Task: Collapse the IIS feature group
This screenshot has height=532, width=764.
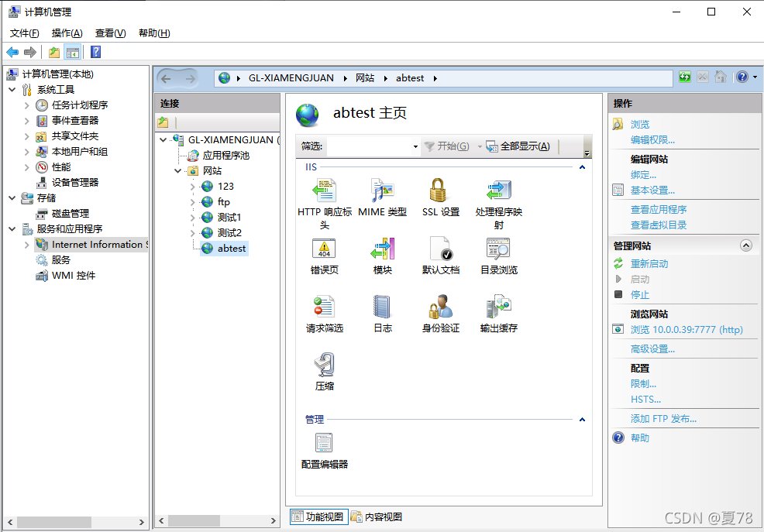Action: click(582, 167)
